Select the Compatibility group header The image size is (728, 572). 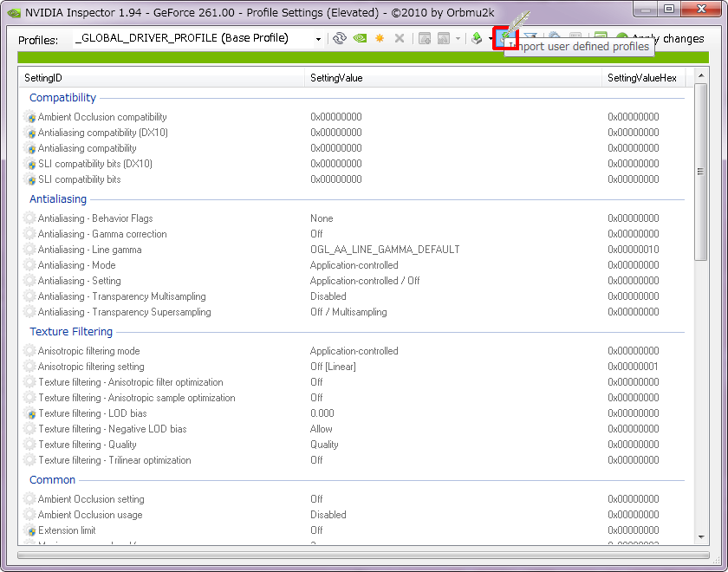62,97
